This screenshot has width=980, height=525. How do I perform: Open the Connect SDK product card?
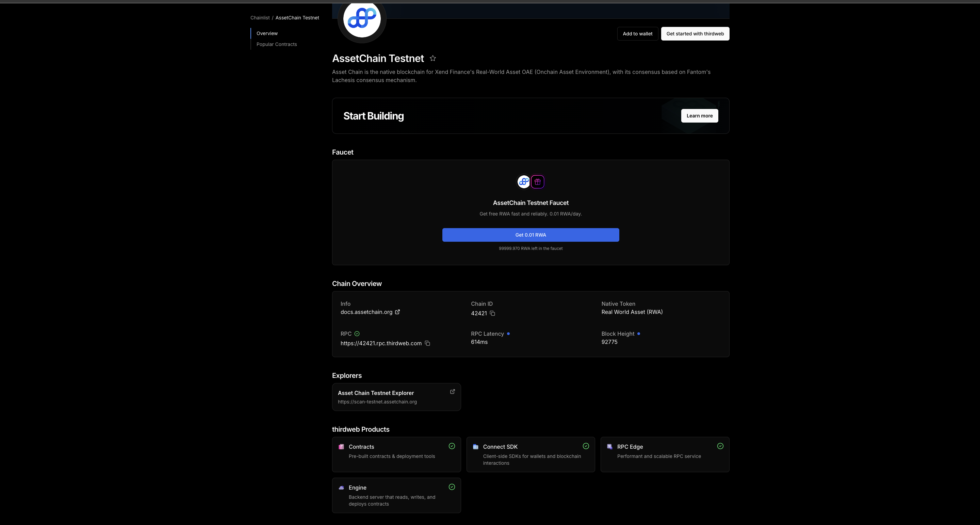(530, 455)
